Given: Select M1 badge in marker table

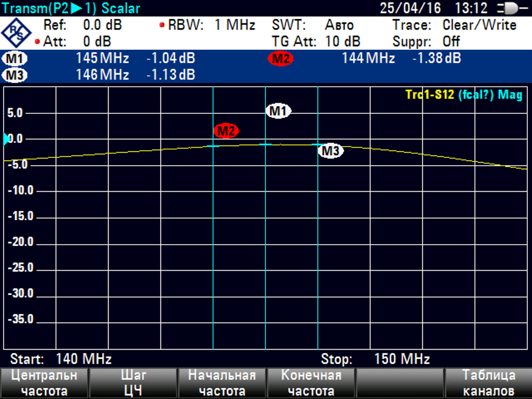Looking at the screenshot, I should click(15, 59).
